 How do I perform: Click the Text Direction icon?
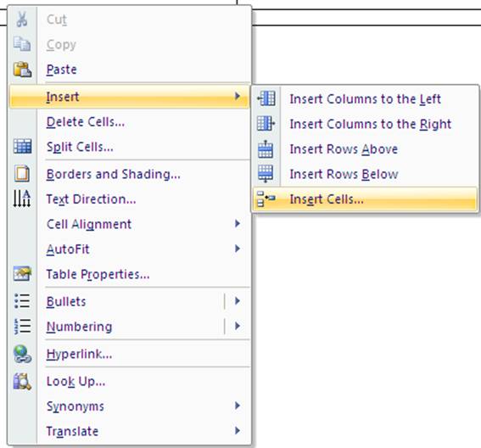22,199
